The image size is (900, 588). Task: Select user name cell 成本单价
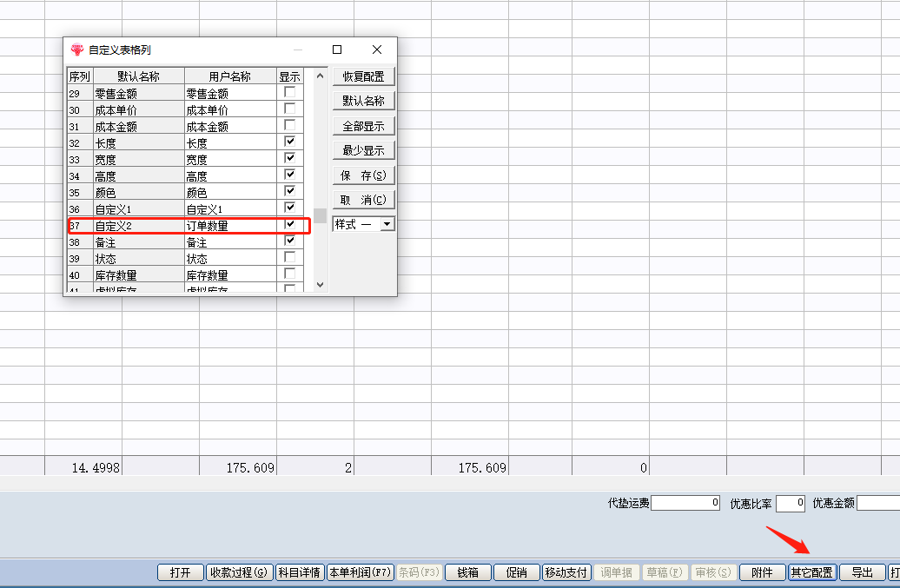point(230,110)
